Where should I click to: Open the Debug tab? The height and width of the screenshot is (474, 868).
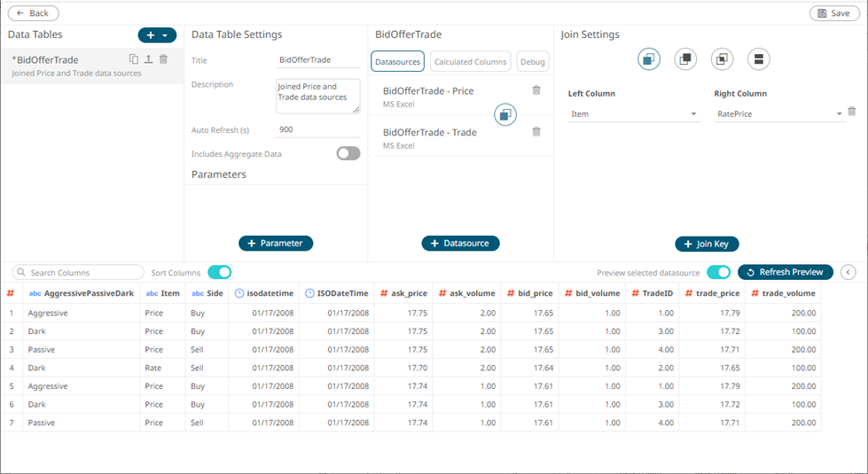533,61
